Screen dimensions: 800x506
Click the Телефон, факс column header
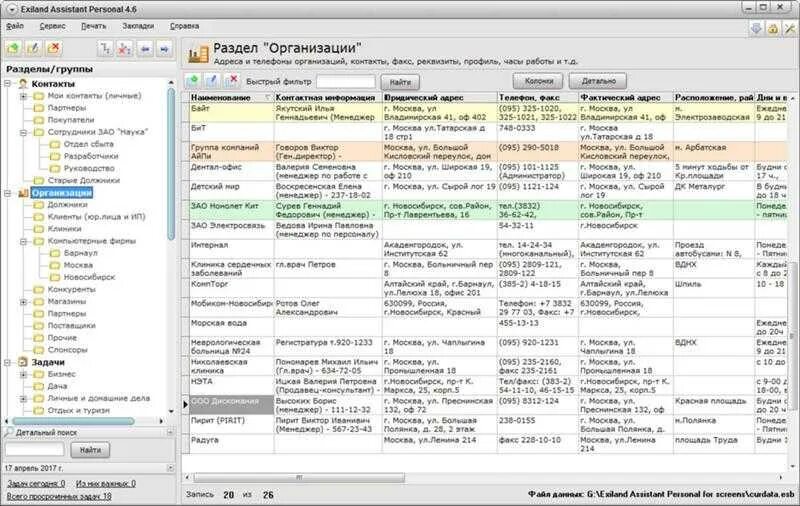coord(538,97)
